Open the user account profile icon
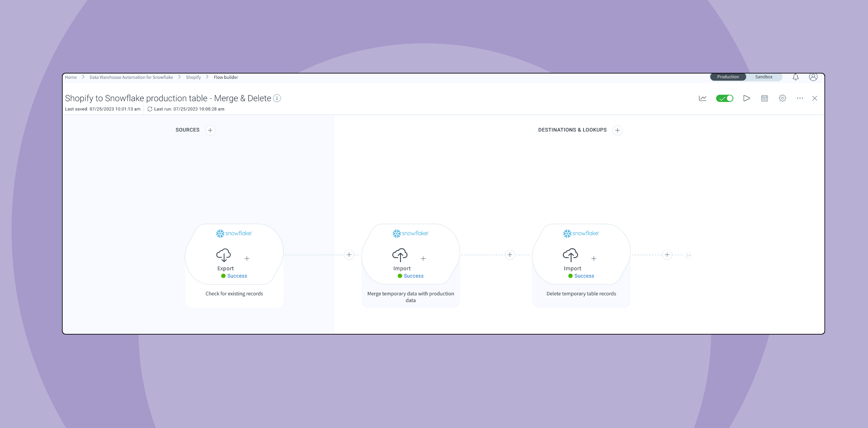This screenshot has width=868, height=428. [x=813, y=77]
